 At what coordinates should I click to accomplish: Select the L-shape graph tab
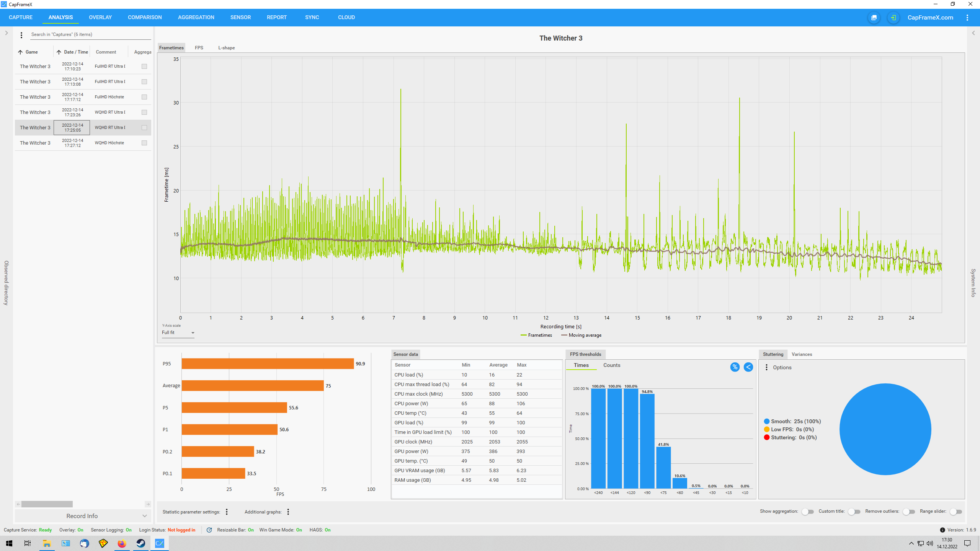[x=226, y=48]
